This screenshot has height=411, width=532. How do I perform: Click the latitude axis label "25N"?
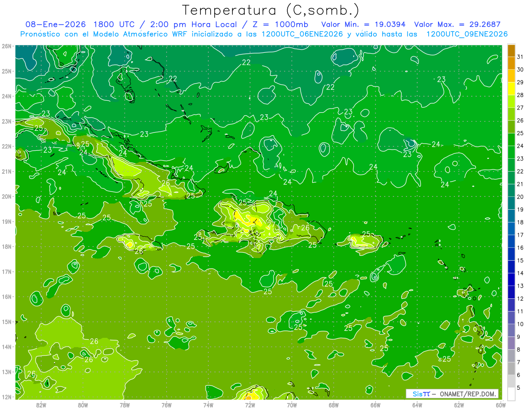[6, 71]
